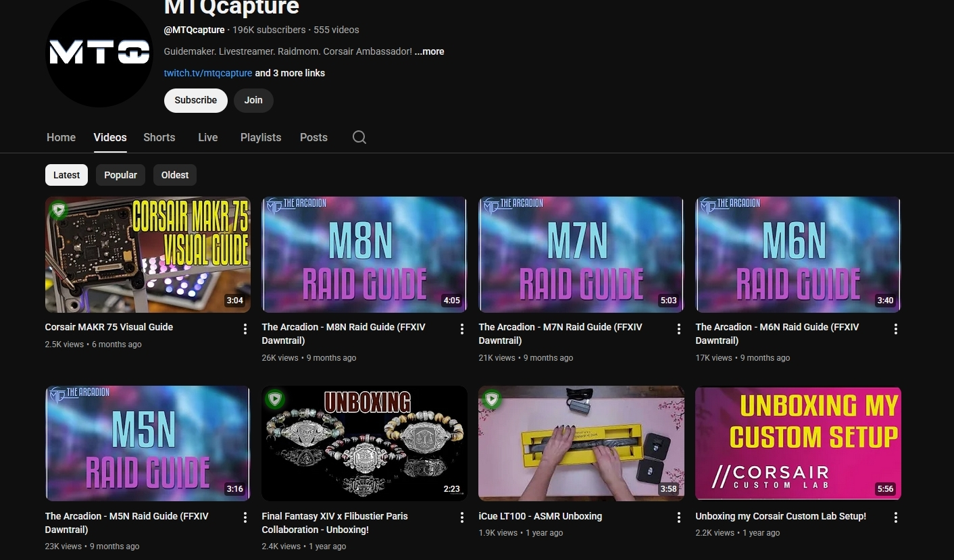
Task: Select the Latest sort chip
Action: tap(66, 175)
